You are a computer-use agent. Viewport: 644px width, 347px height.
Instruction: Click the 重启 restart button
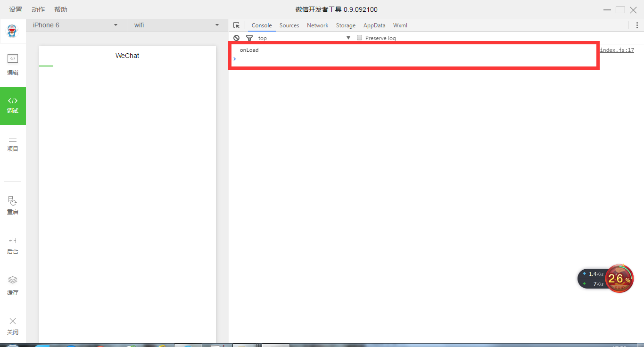click(13, 206)
